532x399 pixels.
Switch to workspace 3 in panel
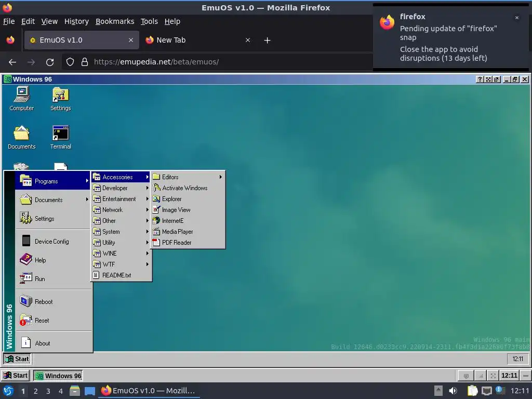pos(48,391)
